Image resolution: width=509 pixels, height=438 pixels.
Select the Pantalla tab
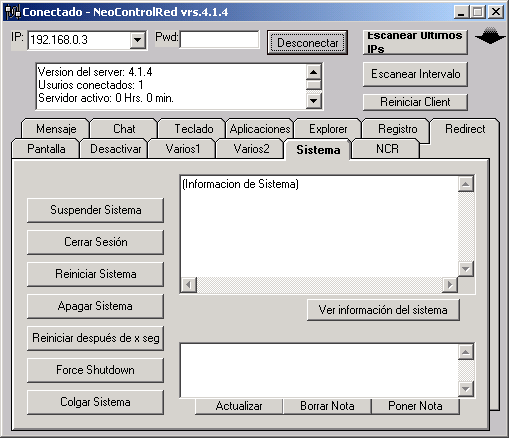[x=46, y=149]
